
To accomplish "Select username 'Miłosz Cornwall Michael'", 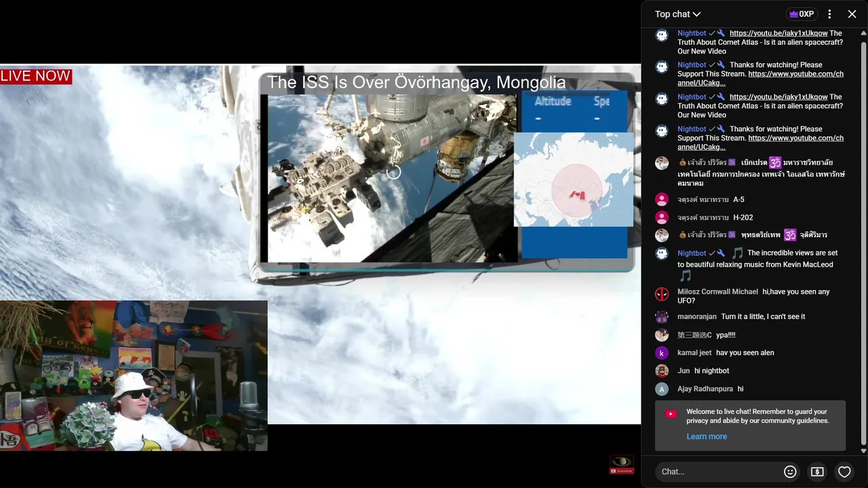I will [x=717, y=291].
